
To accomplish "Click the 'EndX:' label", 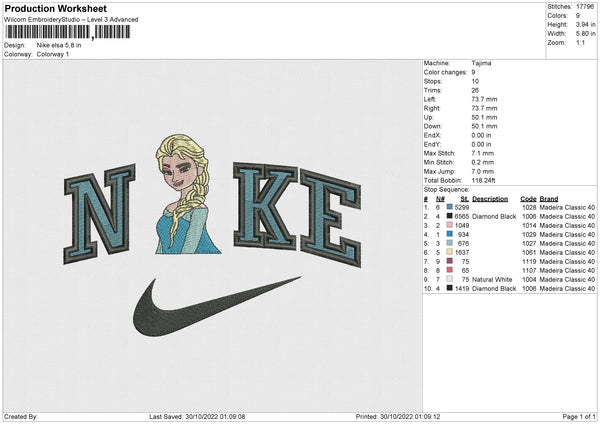I will tap(432, 135).
